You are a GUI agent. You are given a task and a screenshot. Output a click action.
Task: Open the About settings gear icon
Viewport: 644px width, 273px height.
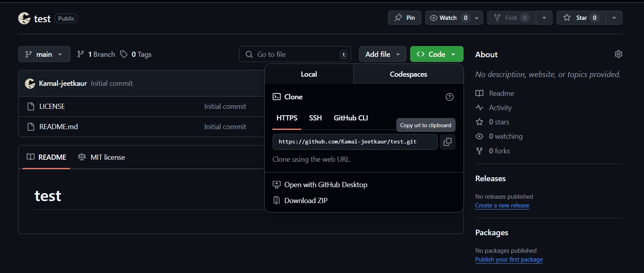(618, 54)
